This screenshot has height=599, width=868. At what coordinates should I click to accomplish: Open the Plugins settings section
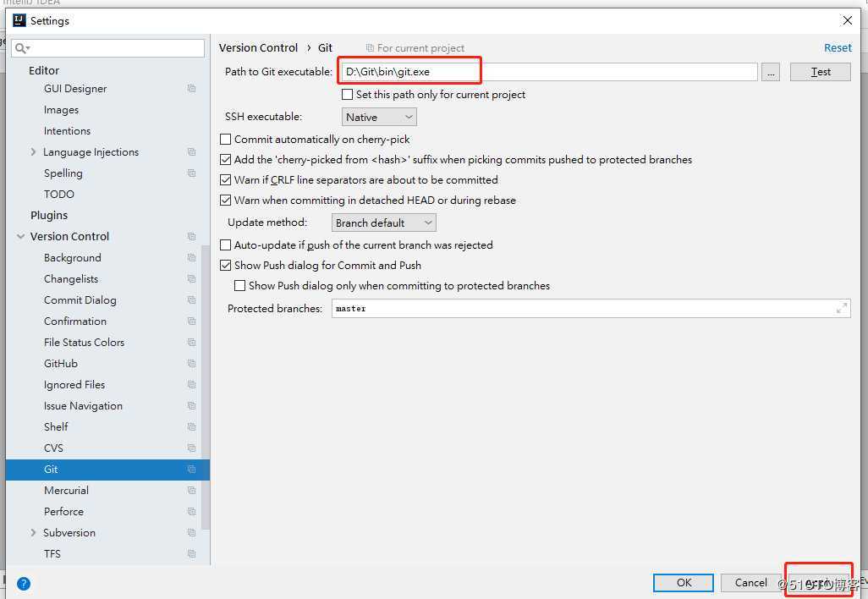(x=49, y=216)
